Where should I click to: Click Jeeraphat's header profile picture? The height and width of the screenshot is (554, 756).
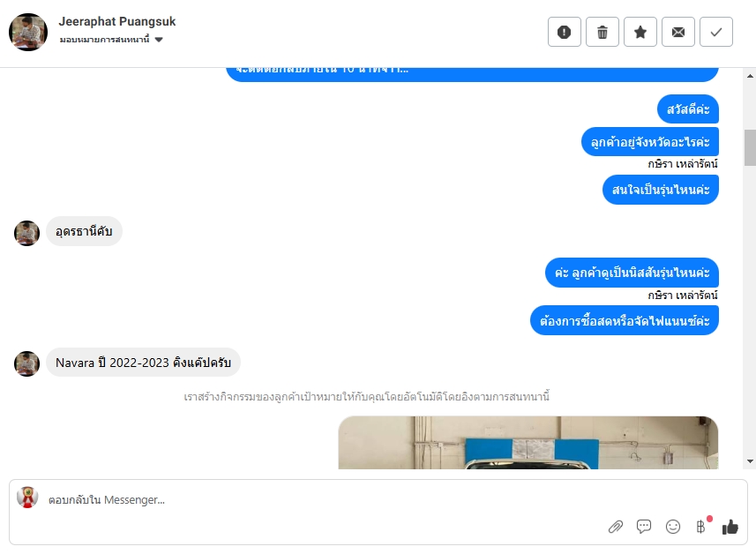pos(28,32)
